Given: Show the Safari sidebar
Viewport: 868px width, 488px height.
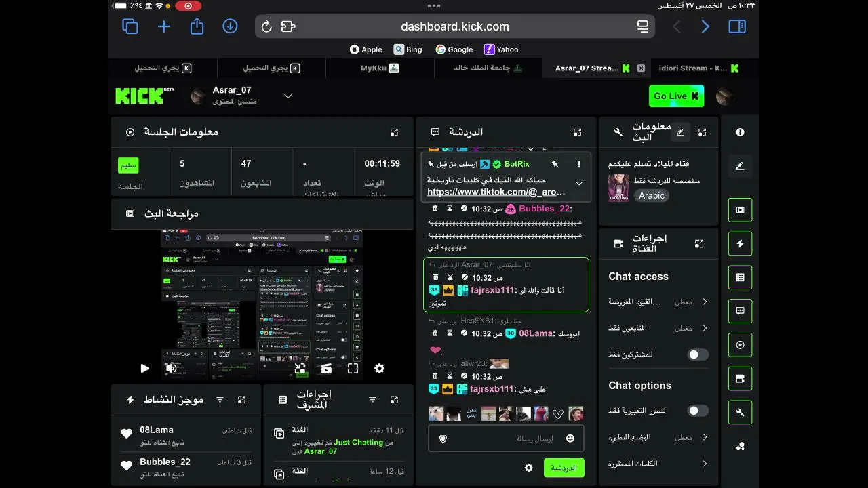Looking at the screenshot, I should pos(737,26).
